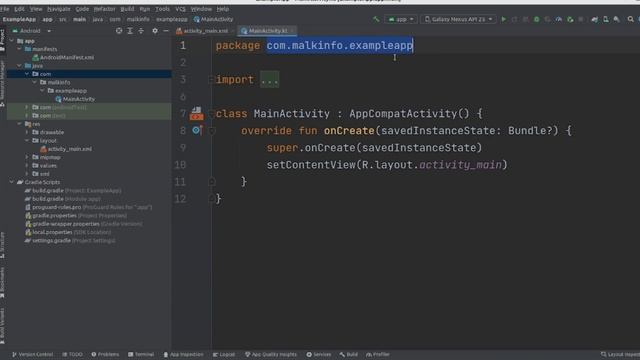Expand the drawable folder

[27, 132]
